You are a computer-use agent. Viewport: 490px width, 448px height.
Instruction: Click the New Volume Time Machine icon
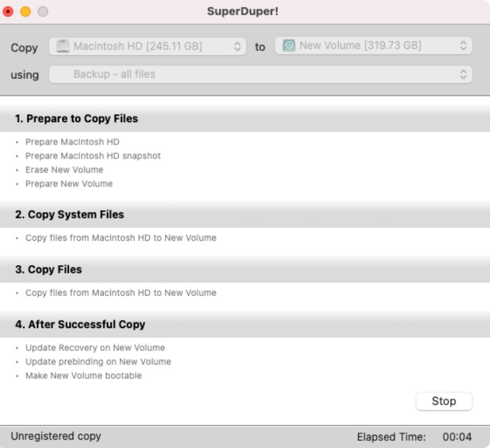pyautogui.click(x=289, y=45)
